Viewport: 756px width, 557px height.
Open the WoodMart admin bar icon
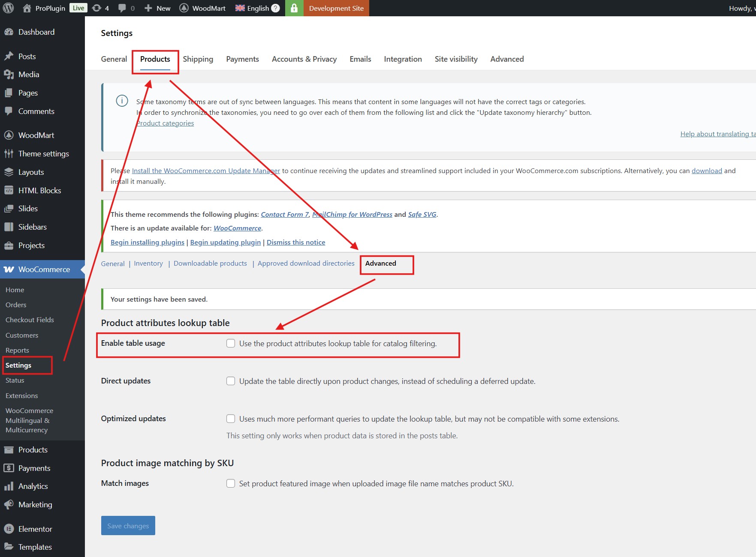[x=184, y=8]
